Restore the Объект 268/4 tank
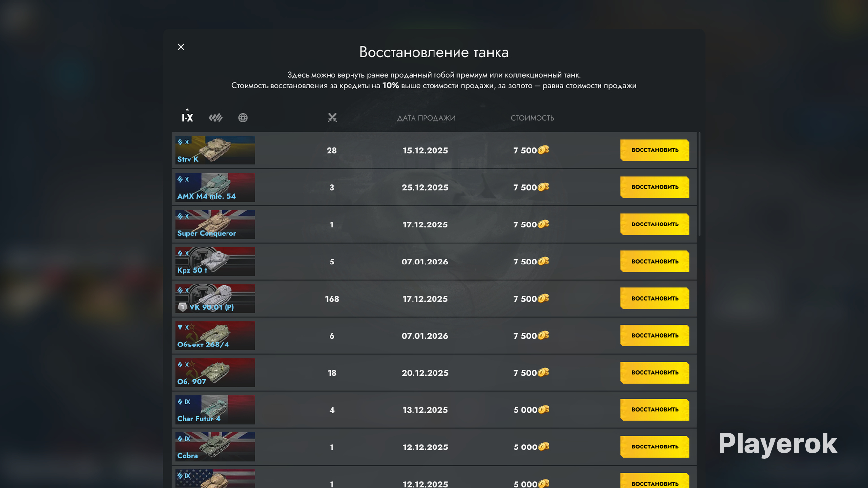This screenshot has height=488, width=868. [x=655, y=336]
